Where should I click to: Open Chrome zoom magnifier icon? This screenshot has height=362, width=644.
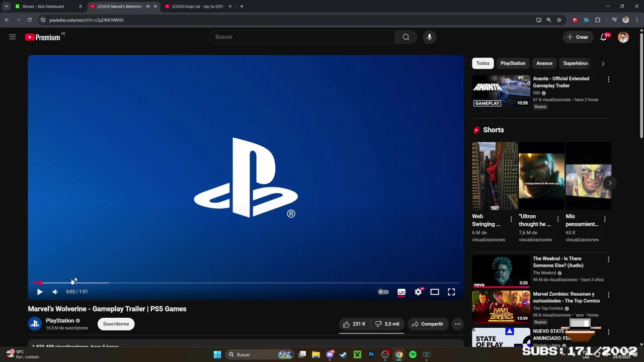(549, 20)
